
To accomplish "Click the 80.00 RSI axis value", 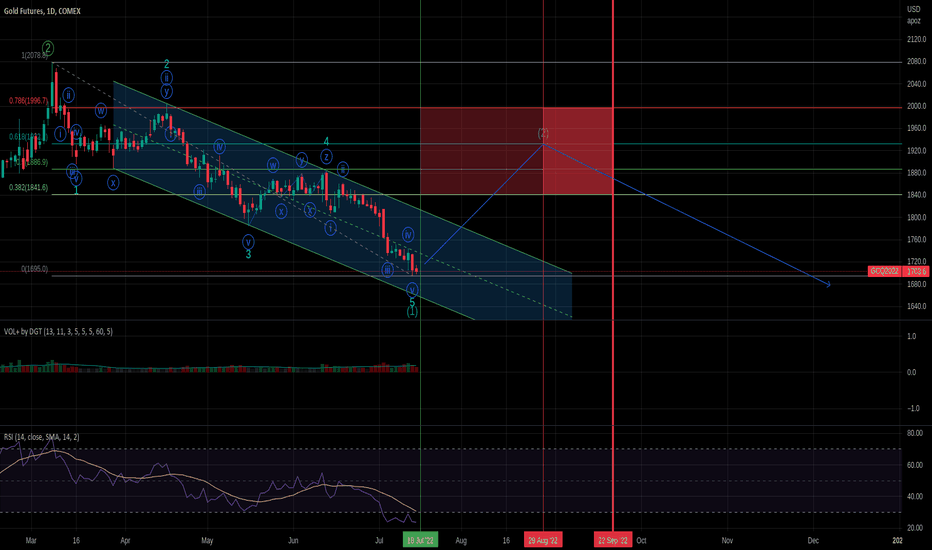I will click(915, 433).
